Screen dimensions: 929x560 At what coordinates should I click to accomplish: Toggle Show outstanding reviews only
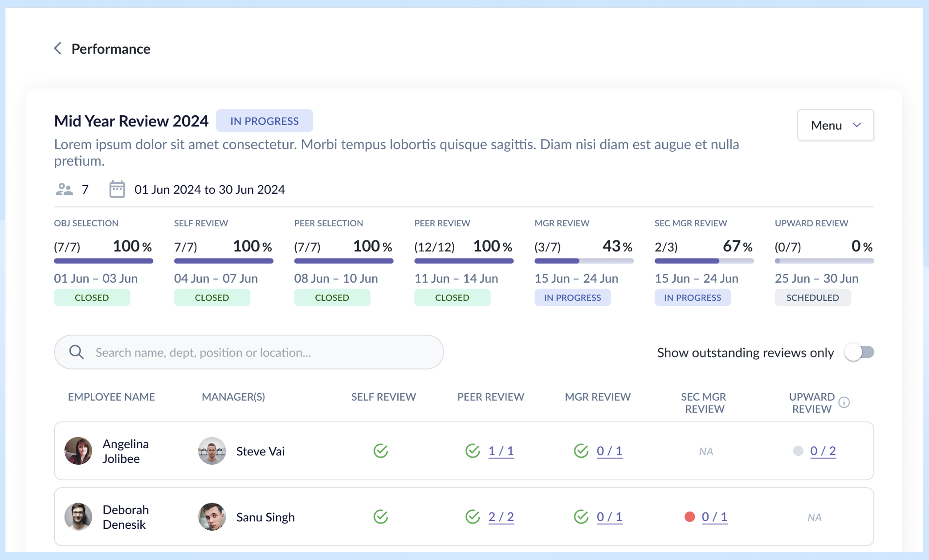pos(860,352)
